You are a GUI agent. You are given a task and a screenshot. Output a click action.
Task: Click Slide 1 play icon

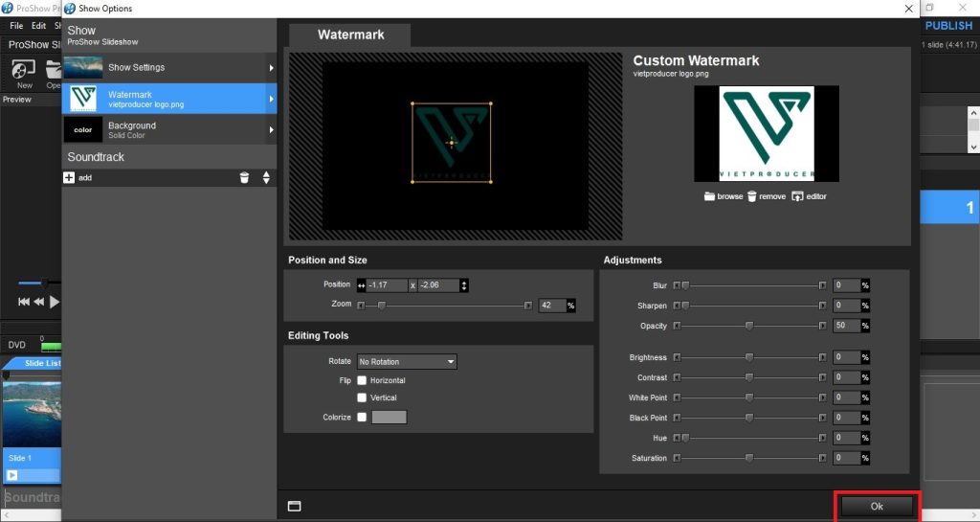(x=11, y=475)
